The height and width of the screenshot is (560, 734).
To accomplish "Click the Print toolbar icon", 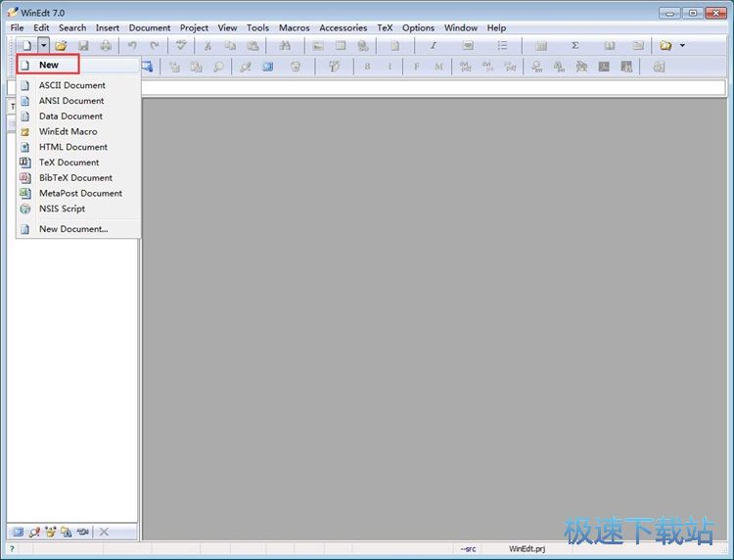I will pos(107,45).
